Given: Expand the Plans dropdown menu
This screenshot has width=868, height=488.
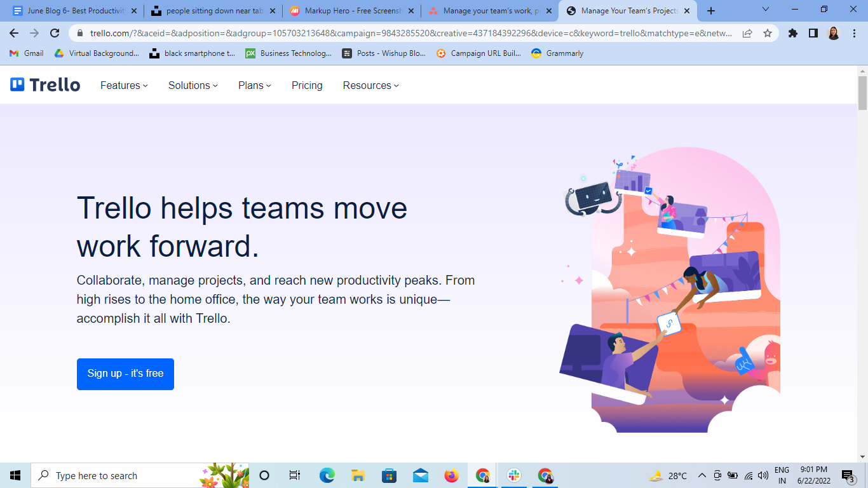Looking at the screenshot, I should pos(255,85).
